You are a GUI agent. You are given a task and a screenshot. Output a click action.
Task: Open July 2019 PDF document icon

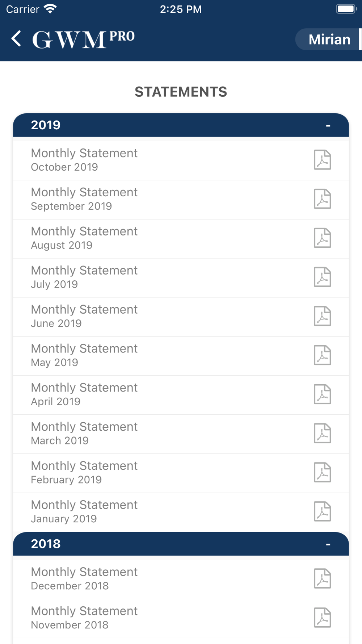pyautogui.click(x=322, y=277)
